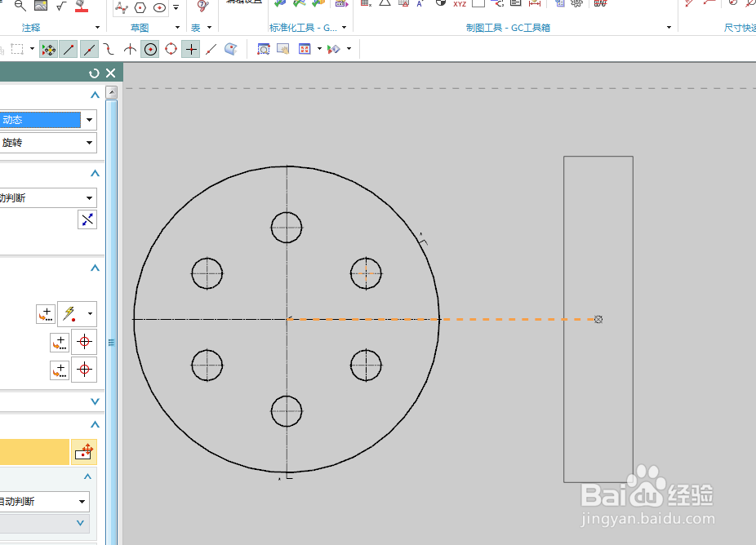The image size is (756, 545).
Task: Click the balloon number table icon
Action: (x=203, y=6)
